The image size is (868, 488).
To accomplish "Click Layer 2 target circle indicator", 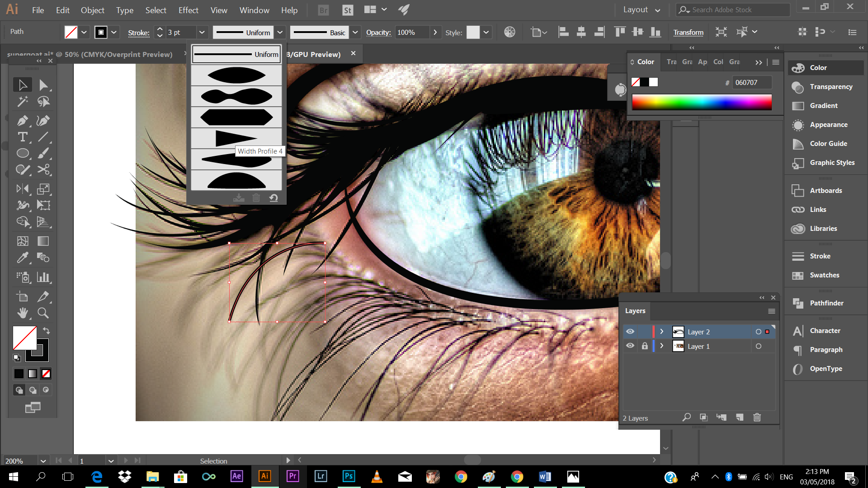I will pyautogui.click(x=758, y=332).
